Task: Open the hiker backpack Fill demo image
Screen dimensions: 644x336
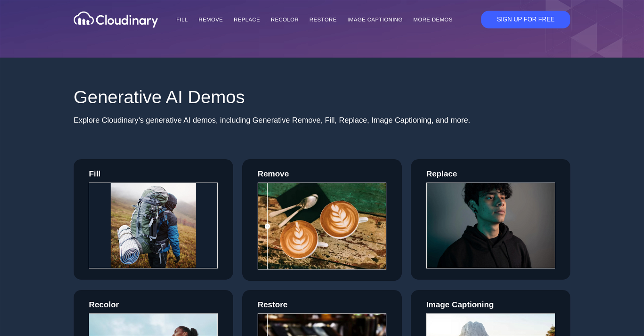Action: 153,226
